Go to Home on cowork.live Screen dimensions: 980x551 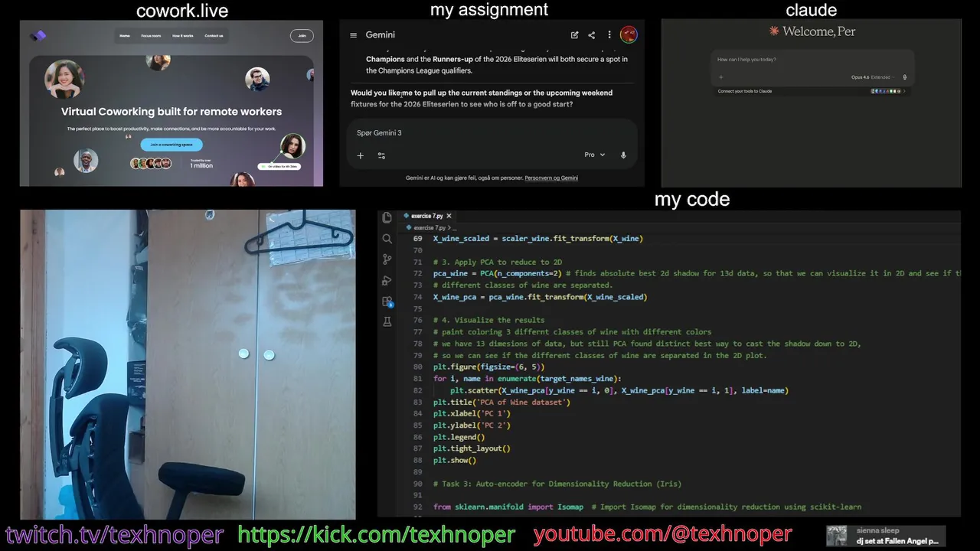tap(125, 36)
